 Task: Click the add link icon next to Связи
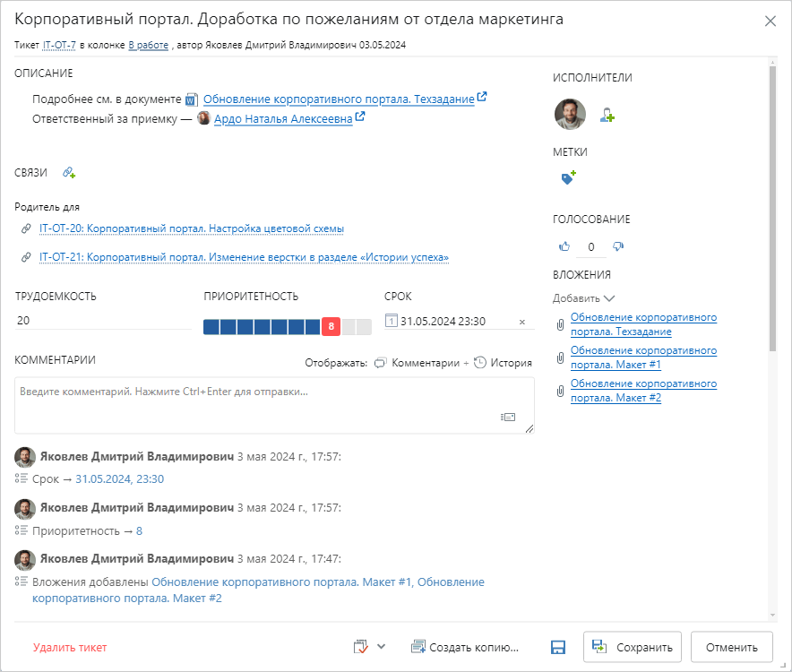tap(69, 173)
